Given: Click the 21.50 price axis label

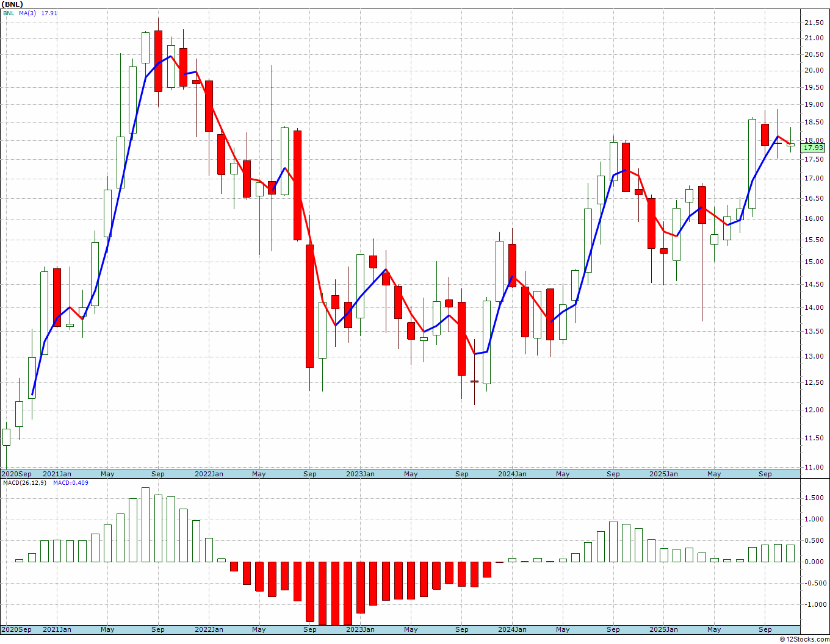Looking at the screenshot, I should click(814, 23).
